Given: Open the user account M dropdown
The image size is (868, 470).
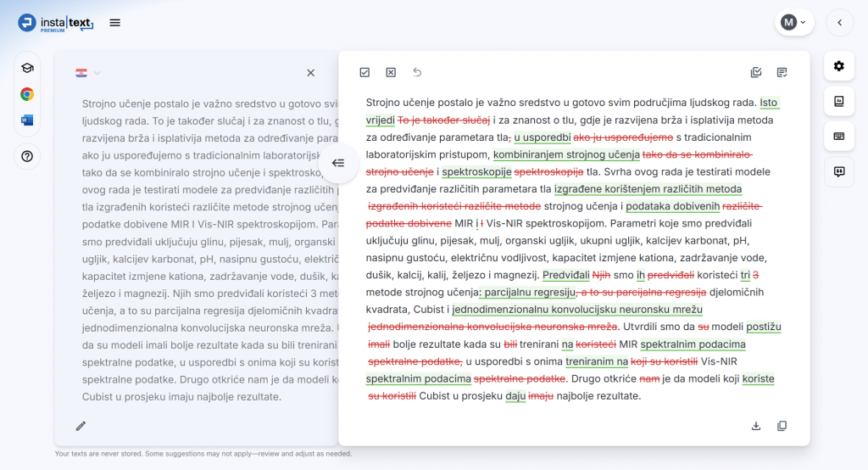Looking at the screenshot, I should [793, 23].
